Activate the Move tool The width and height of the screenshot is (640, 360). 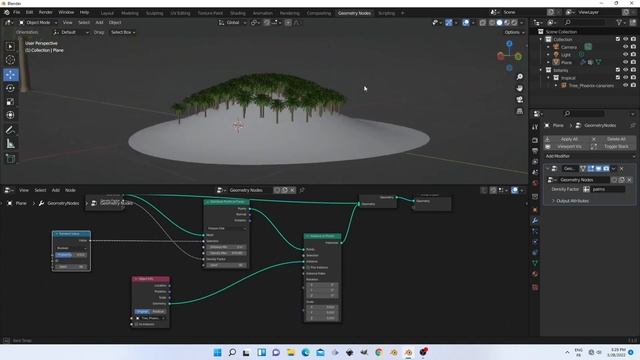[x=10, y=75]
